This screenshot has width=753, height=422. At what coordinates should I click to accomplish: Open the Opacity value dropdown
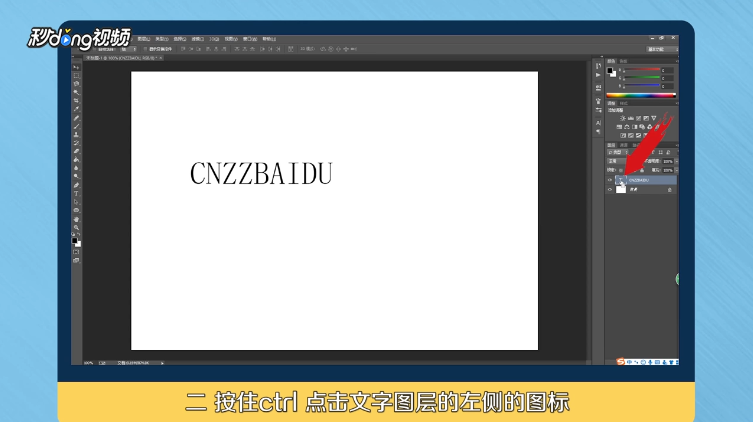pos(677,161)
